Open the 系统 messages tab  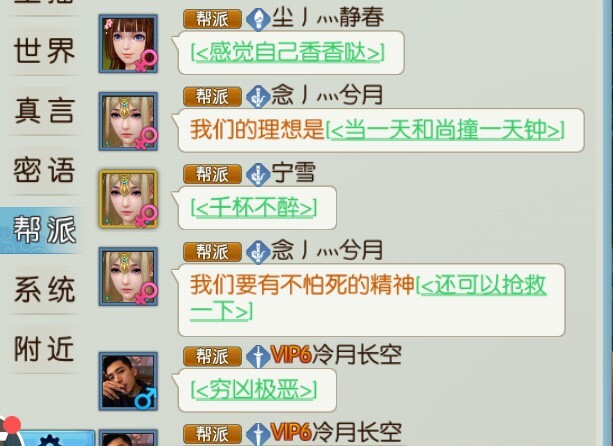[44, 290]
